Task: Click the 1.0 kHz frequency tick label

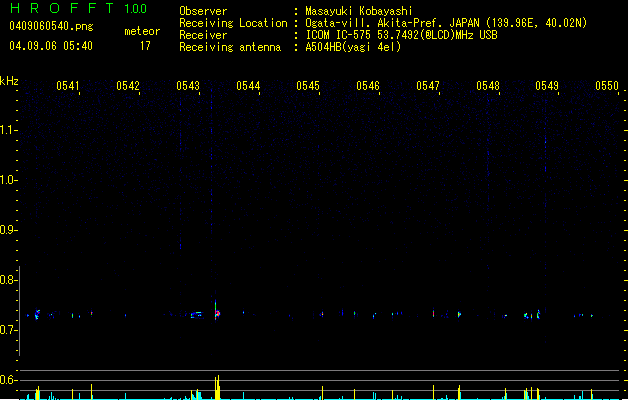Action: 8,180
